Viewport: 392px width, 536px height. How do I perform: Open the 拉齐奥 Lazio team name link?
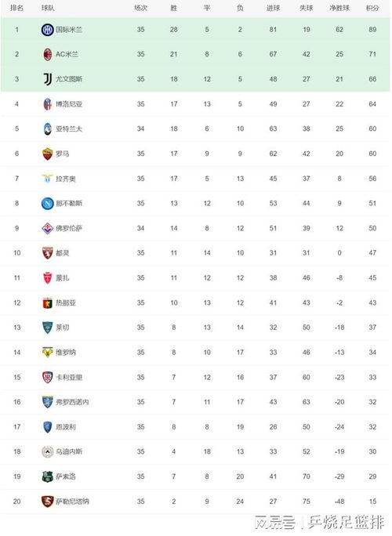pyautogui.click(x=66, y=179)
